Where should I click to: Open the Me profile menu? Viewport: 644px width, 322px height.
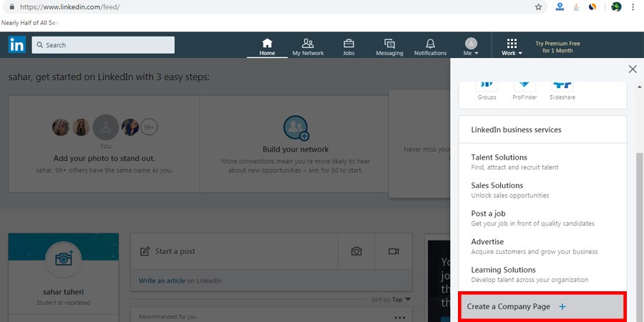pyautogui.click(x=471, y=47)
